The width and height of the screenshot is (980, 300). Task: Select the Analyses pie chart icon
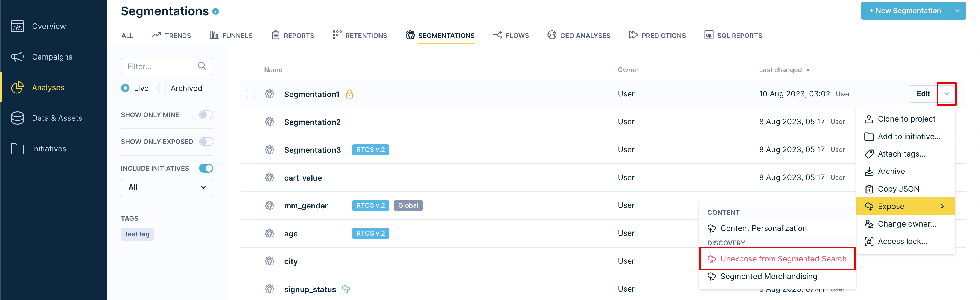17,87
